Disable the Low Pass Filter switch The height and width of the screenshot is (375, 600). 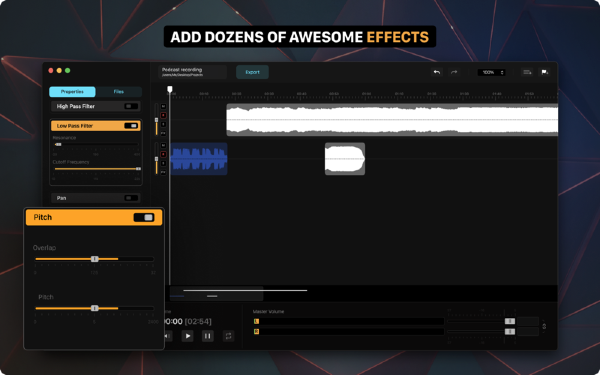131,126
